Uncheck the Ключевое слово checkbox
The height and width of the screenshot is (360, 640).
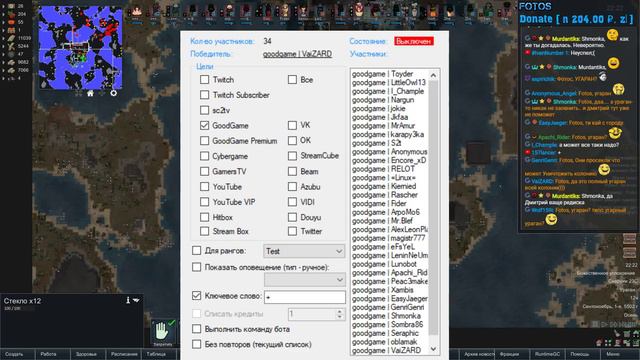coord(196,296)
